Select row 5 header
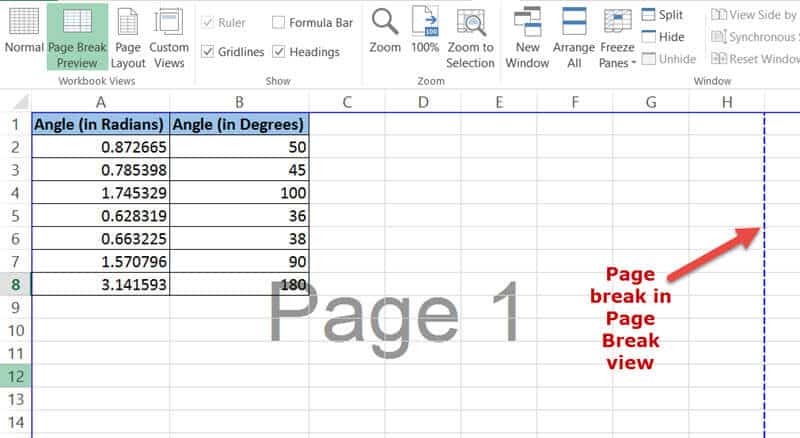 (x=15, y=216)
